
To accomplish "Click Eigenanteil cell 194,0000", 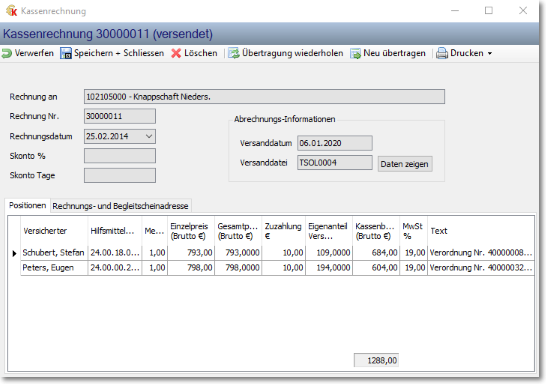I will (x=329, y=268).
